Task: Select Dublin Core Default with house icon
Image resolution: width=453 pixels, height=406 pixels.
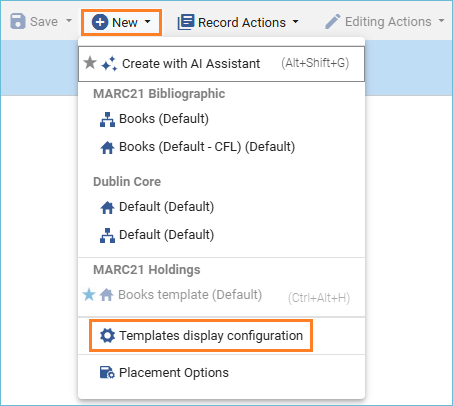Action: click(166, 207)
